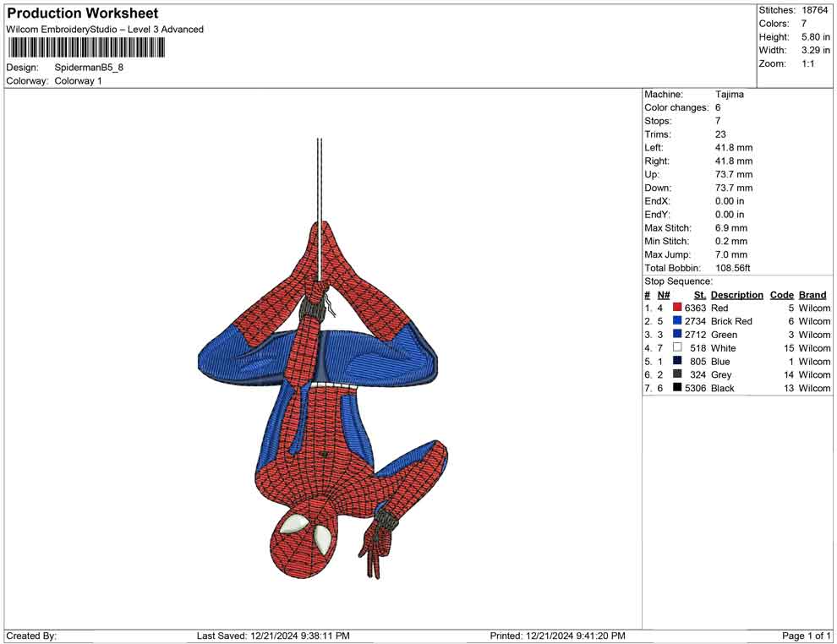Click the Height value 5.80 in

click(x=816, y=37)
